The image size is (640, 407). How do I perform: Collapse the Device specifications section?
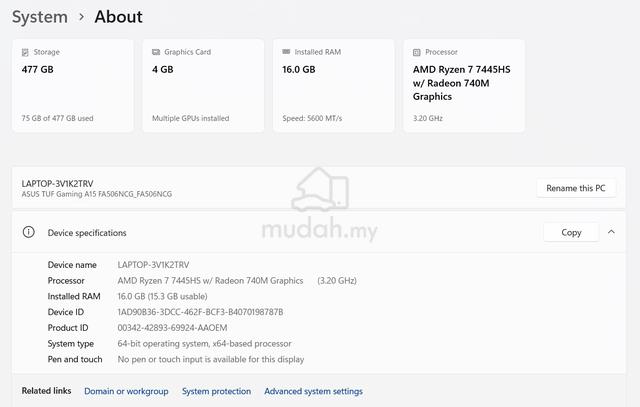coord(611,232)
